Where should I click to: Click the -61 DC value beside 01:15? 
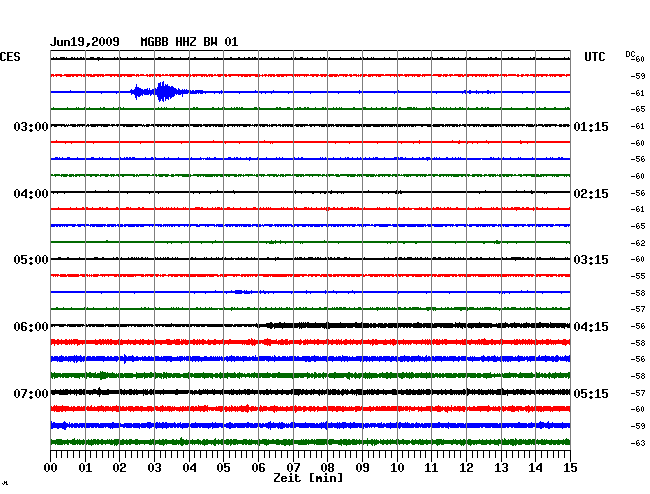coord(638,126)
